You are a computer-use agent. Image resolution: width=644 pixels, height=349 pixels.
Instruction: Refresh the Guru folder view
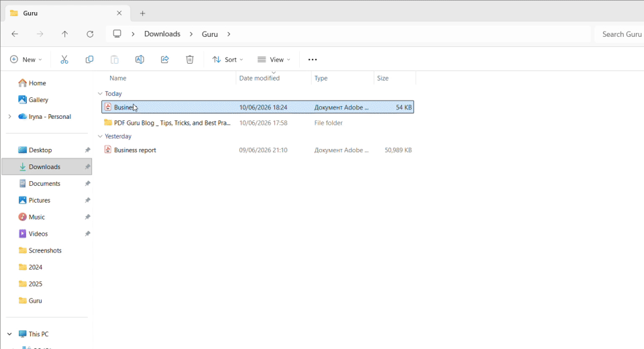pos(90,34)
